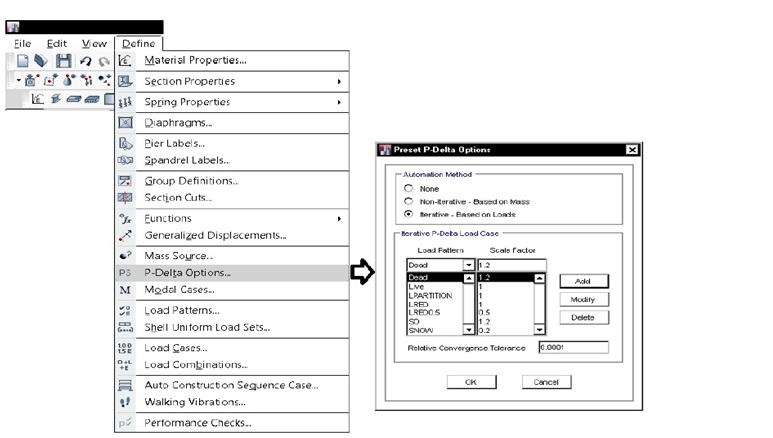Open the small toolbar dropdown arrow before camera icon
This screenshot has width=773, height=438.
18,79
